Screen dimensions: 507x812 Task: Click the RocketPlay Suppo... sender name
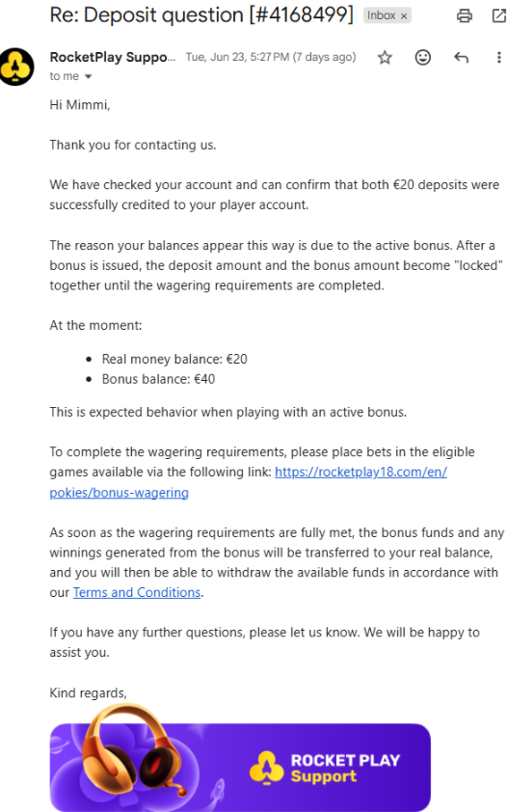pos(113,57)
